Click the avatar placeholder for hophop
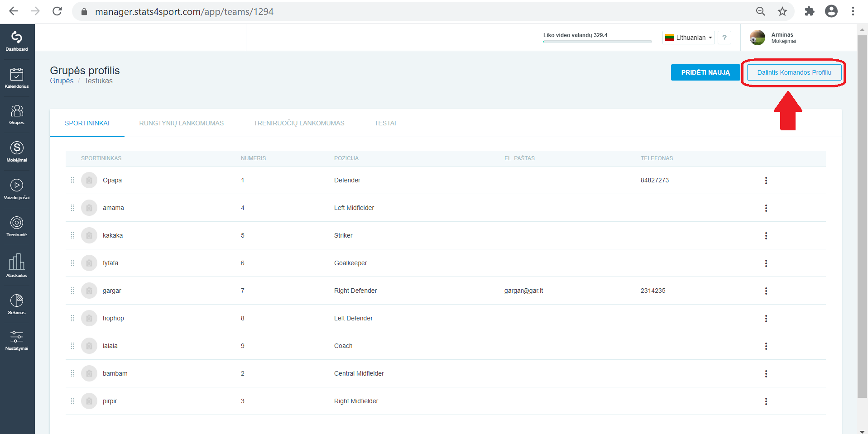868x434 pixels. (x=89, y=318)
